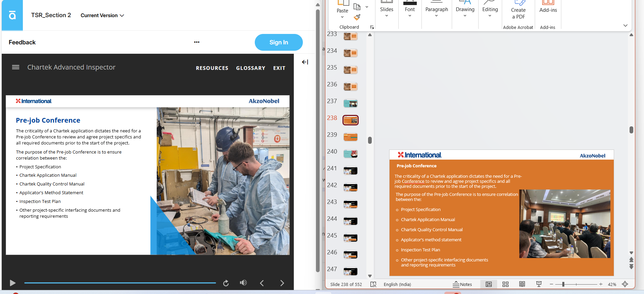Select slide 233 thumbnail
This screenshot has height=294, width=644.
point(350,36)
